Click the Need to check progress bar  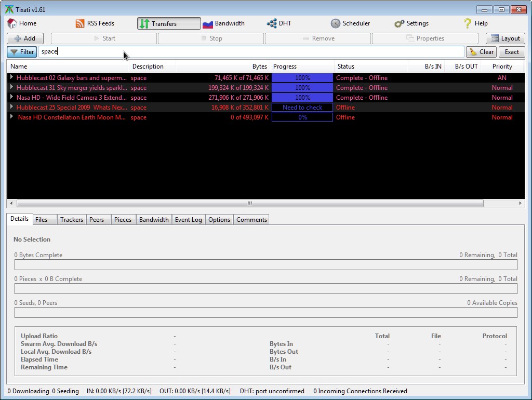click(302, 107)
